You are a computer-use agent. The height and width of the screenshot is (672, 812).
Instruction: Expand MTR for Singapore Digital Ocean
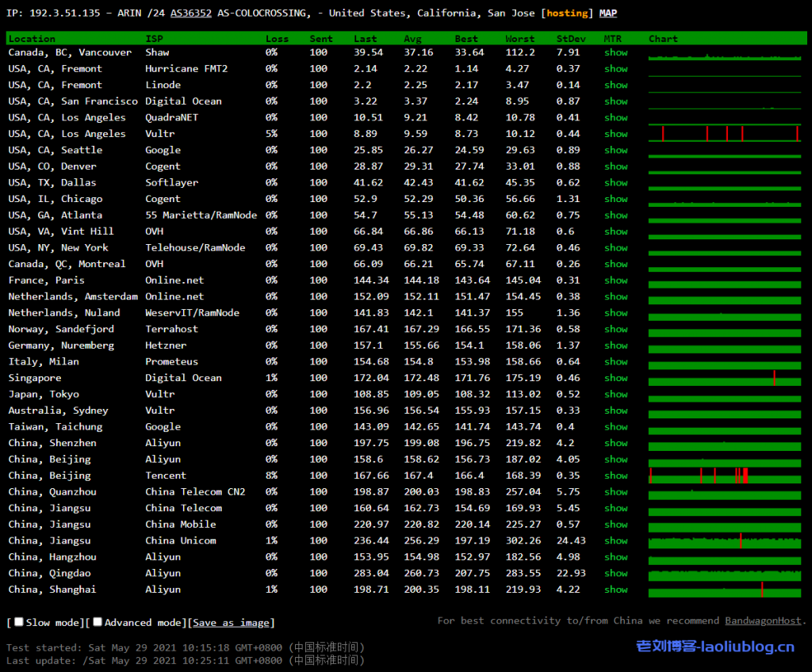(615, 378)
